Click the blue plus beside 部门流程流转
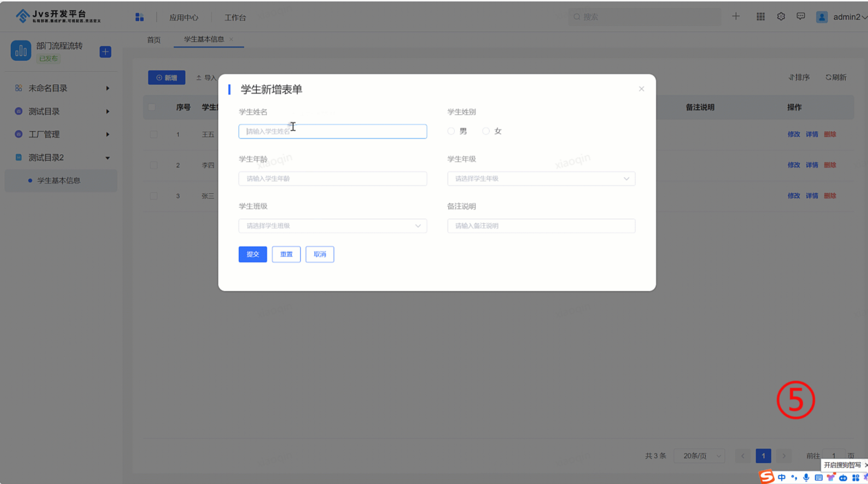Image resolution: width=868 pixels, height=484 pixels. pos(105,51)
